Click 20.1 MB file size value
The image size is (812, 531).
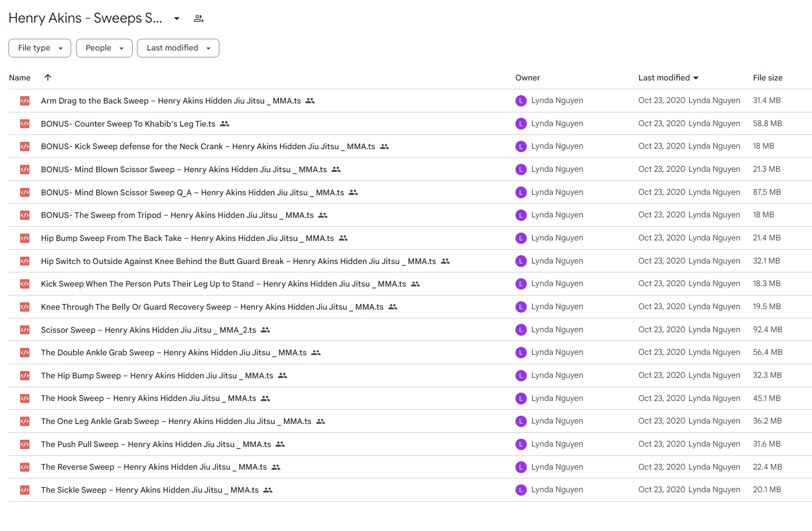coord(767,490)
